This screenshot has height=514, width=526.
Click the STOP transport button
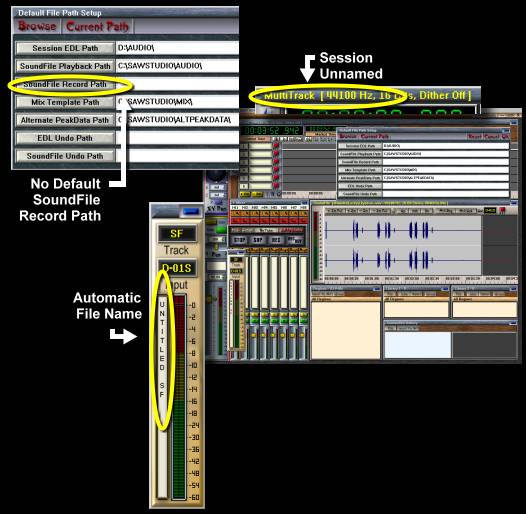click(240, 240)
